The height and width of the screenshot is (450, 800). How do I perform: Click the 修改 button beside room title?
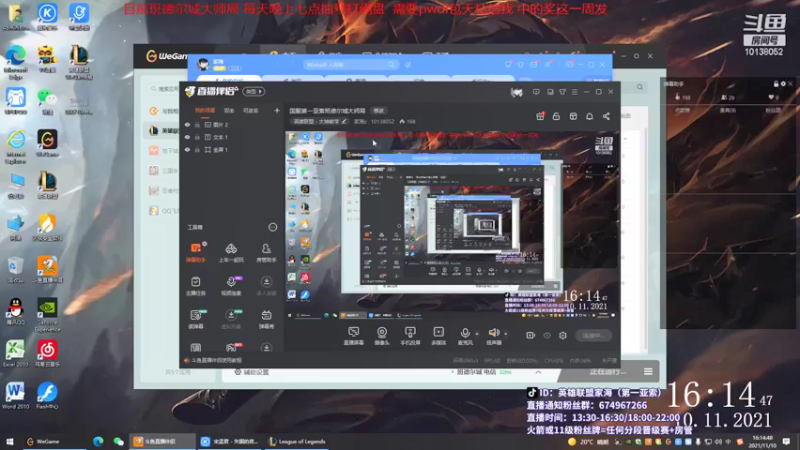pyautogui.click(x=379, y=110)
